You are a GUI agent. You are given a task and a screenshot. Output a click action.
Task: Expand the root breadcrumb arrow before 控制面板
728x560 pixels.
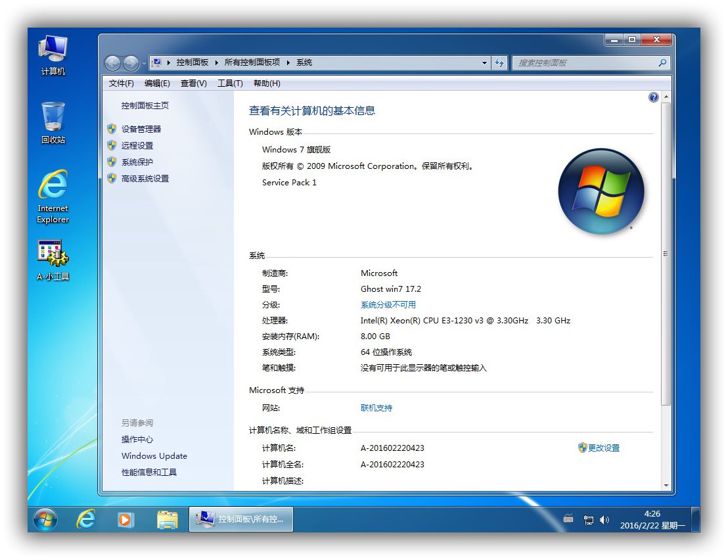pyautogui.click(x=169, y=62)
